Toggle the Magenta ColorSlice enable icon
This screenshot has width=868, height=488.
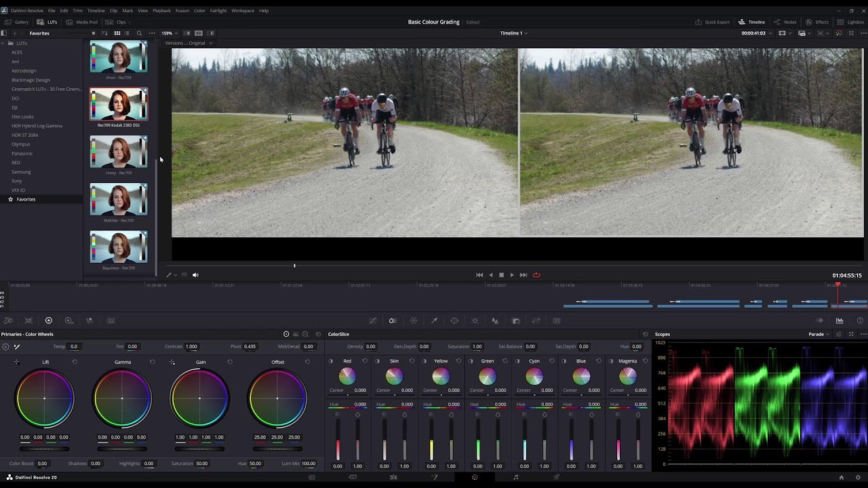coord(612,361)
